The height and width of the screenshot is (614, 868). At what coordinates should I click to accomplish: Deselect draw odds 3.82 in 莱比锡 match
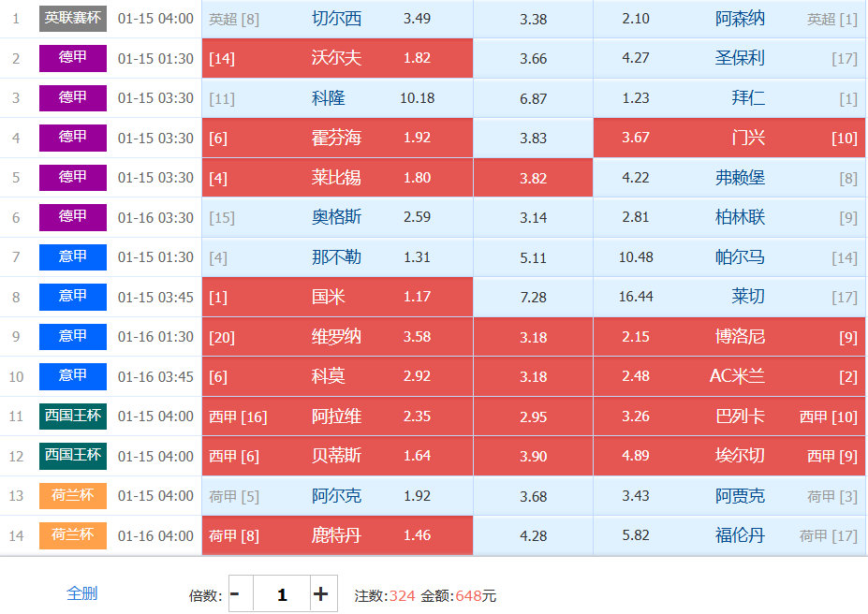[x=533, y=178]
